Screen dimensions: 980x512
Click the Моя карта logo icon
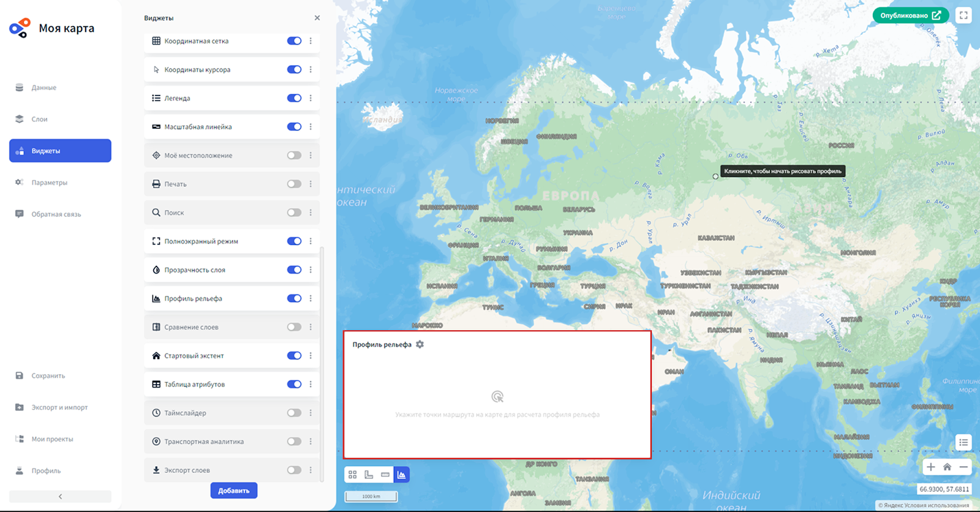[20, 28]
